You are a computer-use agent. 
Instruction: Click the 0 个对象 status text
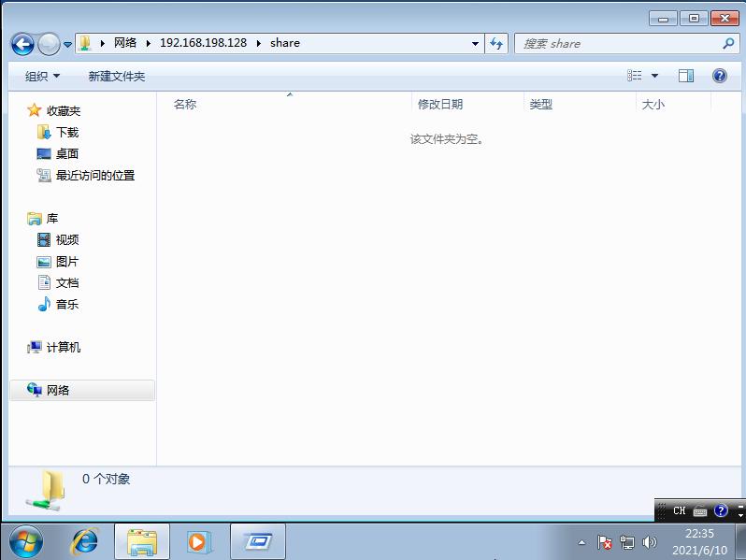pyautogui.click(x=106, y=479)
